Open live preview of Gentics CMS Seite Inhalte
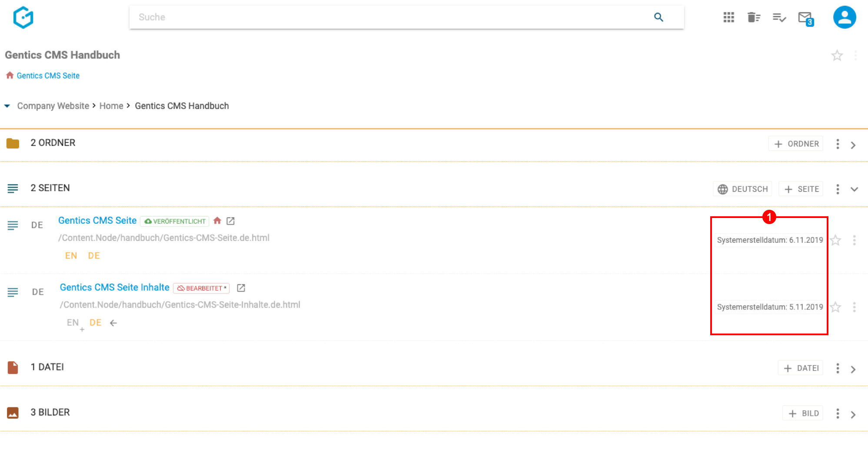 pyautogui.click(x=241, y=288)
